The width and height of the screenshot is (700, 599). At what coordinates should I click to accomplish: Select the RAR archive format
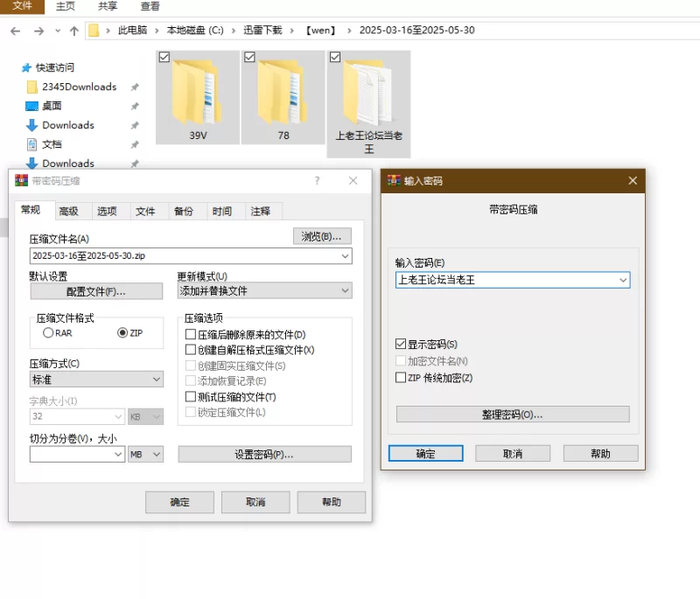(x=48, y=333)
